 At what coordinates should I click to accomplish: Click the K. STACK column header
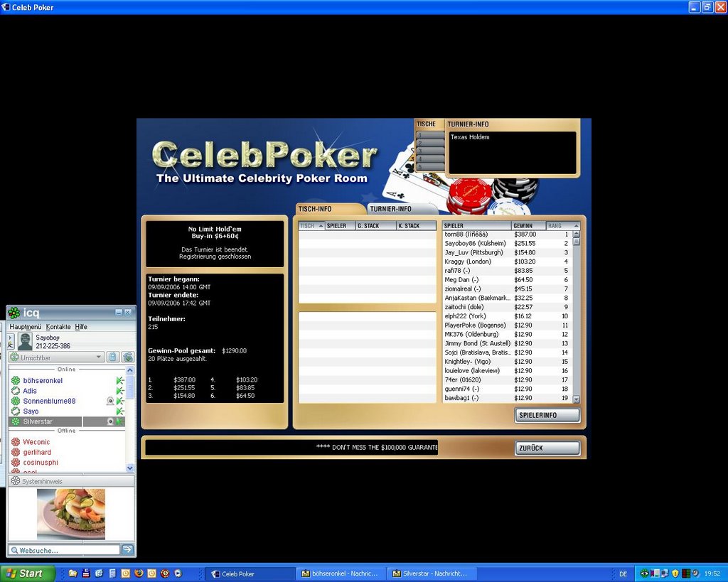[417, 226]
